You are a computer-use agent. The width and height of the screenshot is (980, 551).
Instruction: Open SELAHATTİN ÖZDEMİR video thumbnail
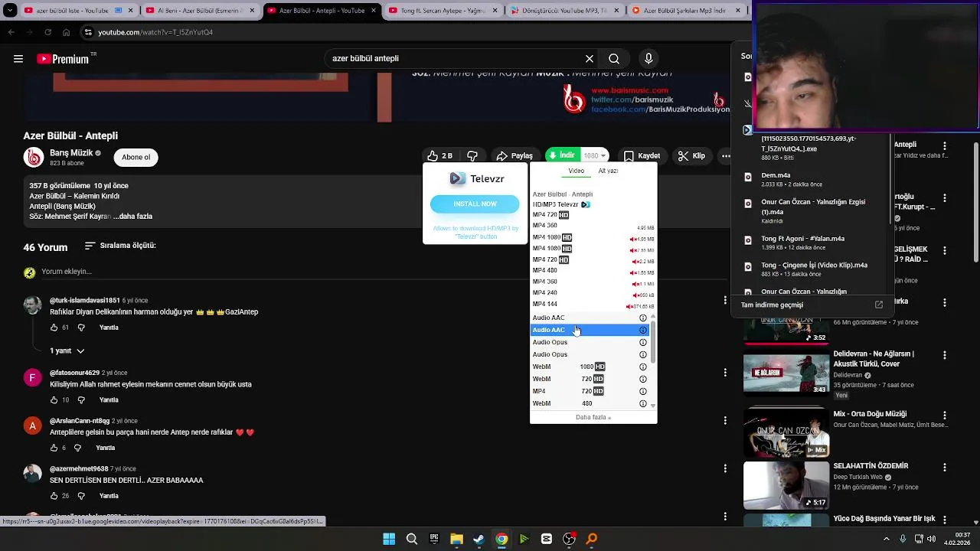[x=786, y=485]
